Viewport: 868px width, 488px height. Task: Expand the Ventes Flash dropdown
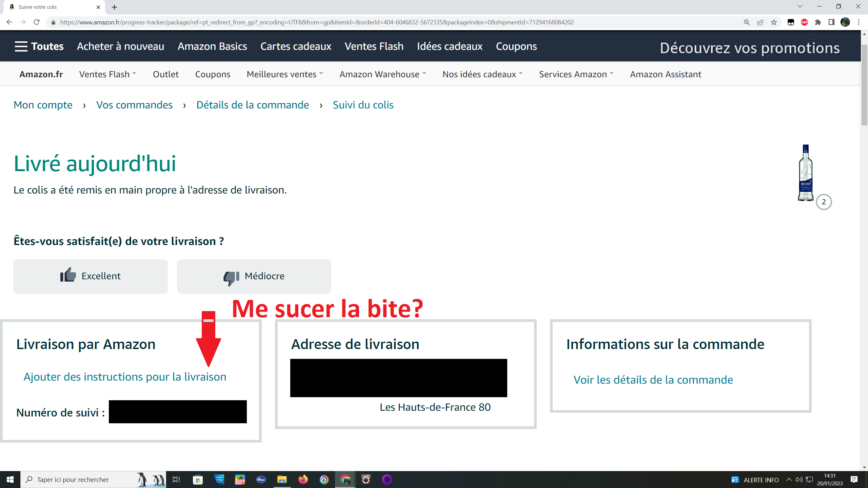click(x=107, y=74)
